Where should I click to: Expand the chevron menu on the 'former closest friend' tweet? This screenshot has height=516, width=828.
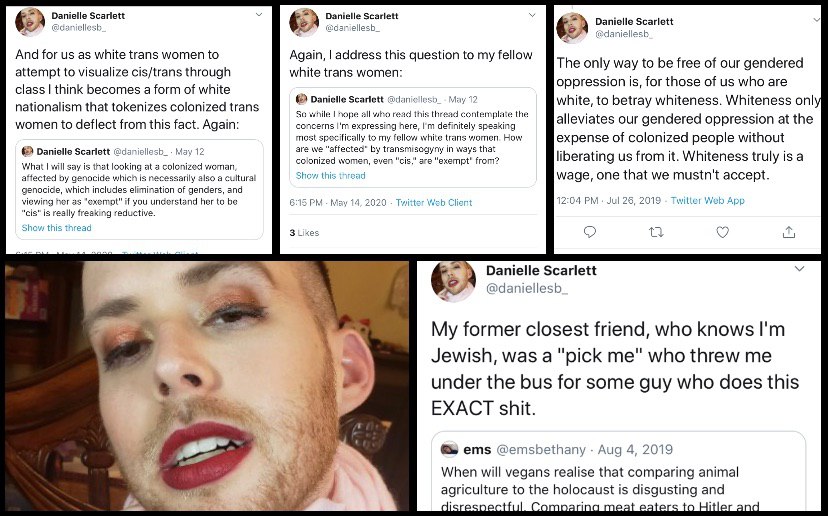tap(800, 269)
